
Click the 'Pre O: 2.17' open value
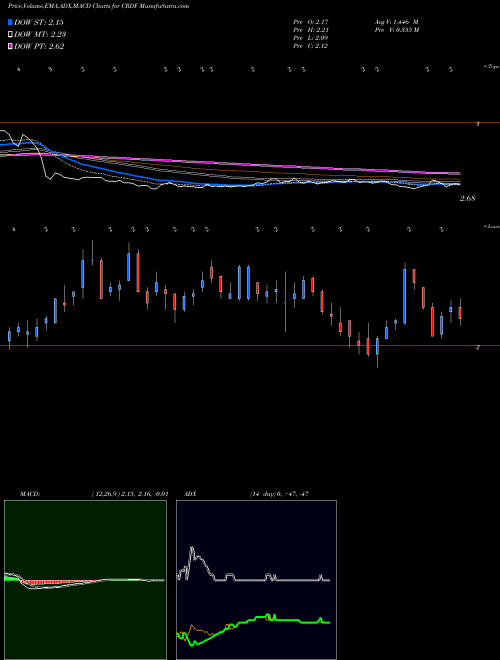point(311,22)
